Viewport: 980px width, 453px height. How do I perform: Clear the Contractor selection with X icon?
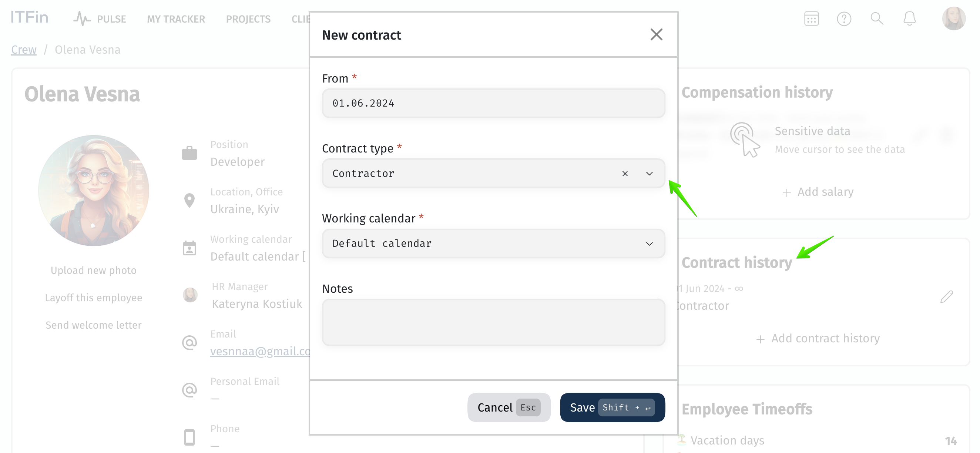(625, 174)
